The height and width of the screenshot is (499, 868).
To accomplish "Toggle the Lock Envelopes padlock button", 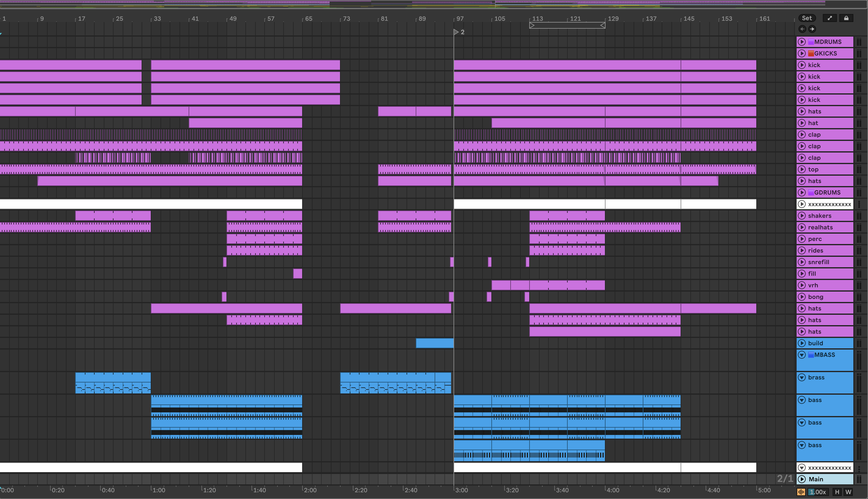I will tap(846, 18).
